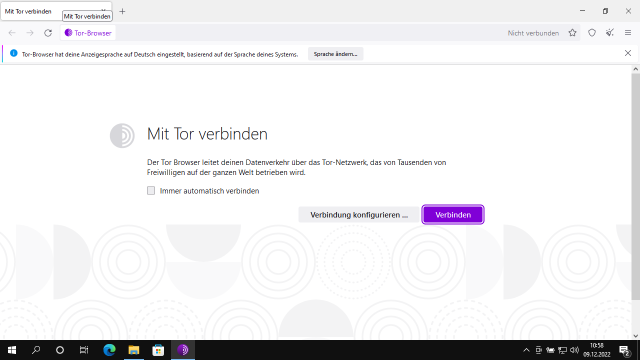Enable Immer automatisch verbinden checkbox
640x360 pixels.
(x=151, y=191)
